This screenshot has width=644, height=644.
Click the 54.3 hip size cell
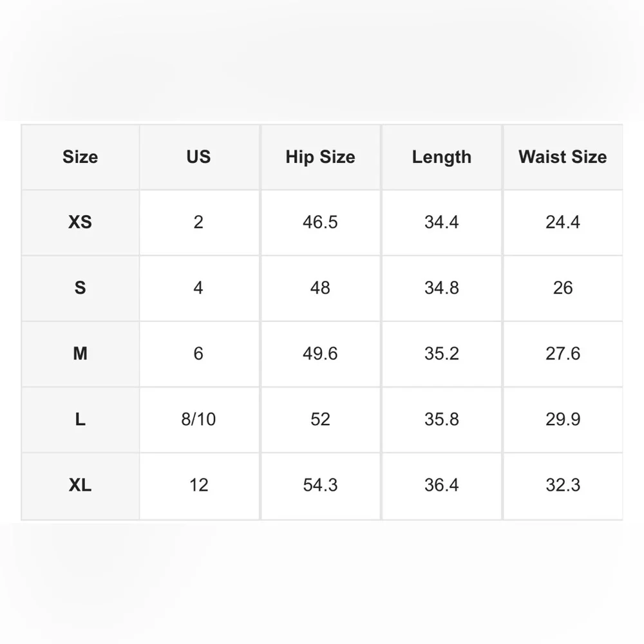(320, 485)
